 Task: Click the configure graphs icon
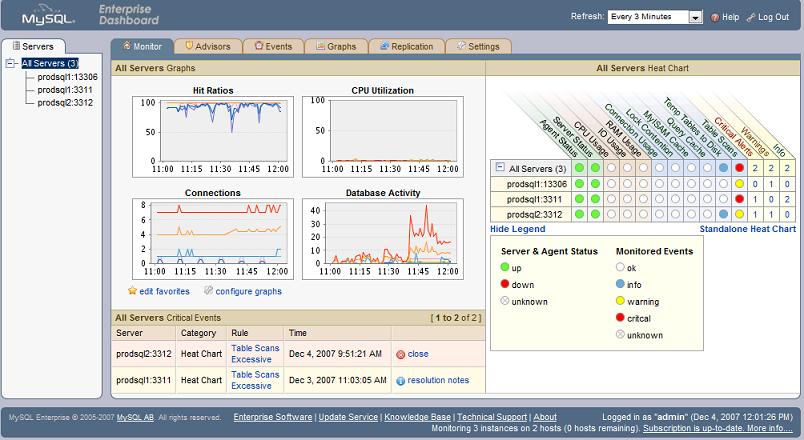[208, 291]
